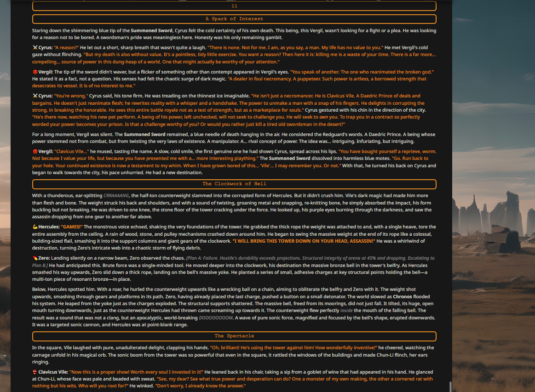Click "I WILL BRING THIS TOWER DOWN ON YOUR HEAD, ASSASSIN!"
This screenshot has height=392, width=535.
304,241
